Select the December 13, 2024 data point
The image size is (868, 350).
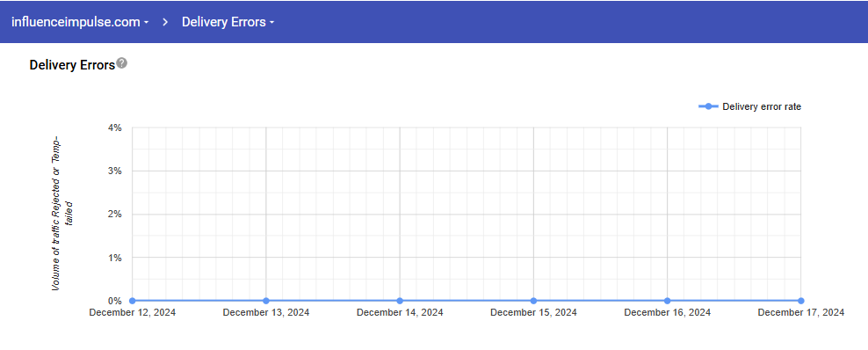[266, 301]
